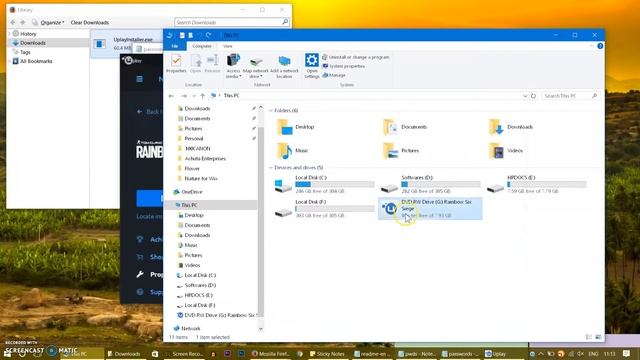The image size is (640, 360).
Task: Open System properties in the ribbon
Action: pyautogui.click(x=343, y=66)
